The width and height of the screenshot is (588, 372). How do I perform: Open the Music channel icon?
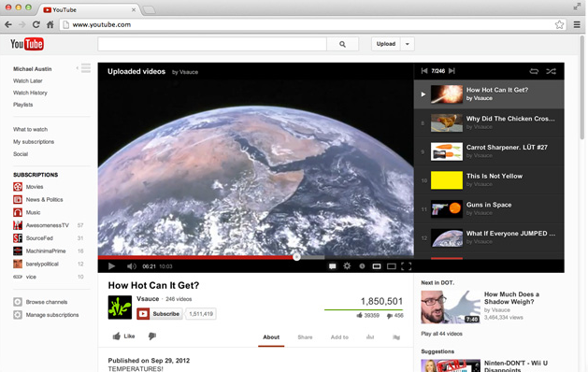18,212
